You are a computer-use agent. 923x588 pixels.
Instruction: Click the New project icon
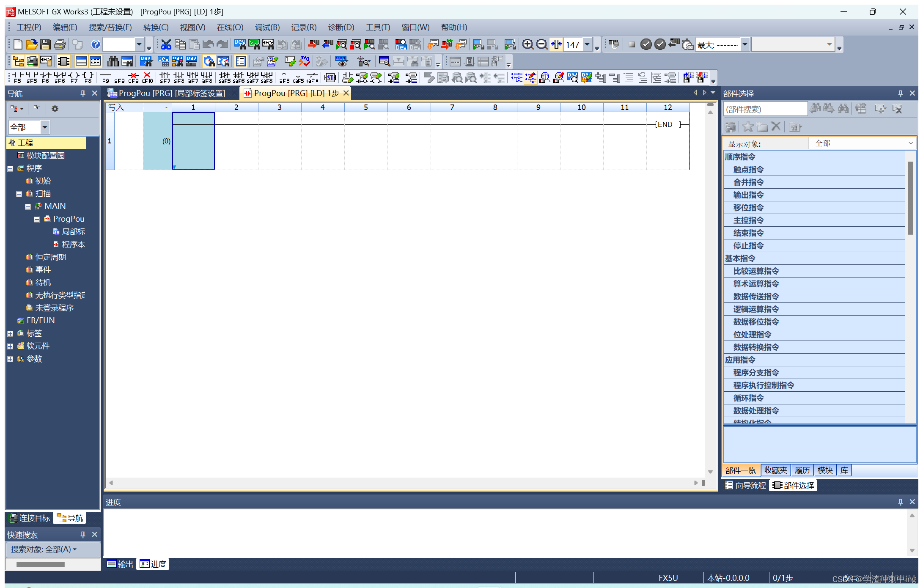point(18,44)
